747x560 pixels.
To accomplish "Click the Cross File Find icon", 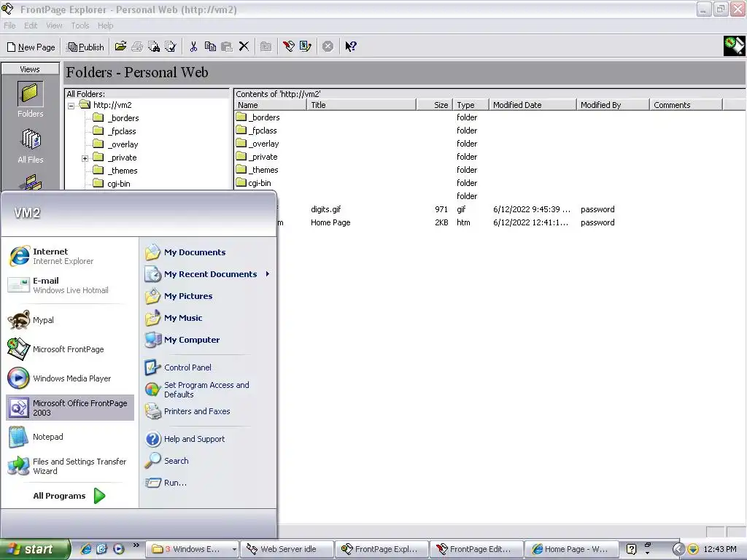I will pyautogui.click(x=153, y=46).
